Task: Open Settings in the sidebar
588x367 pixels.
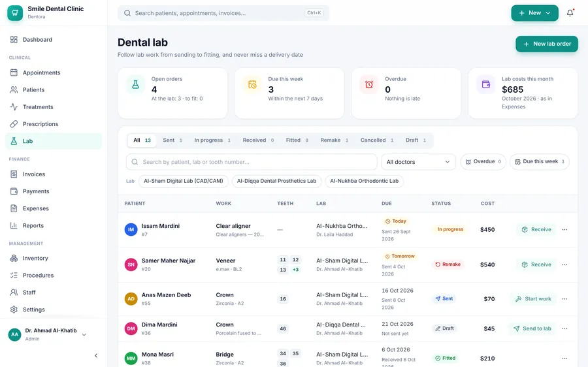Action: [54, 310]
